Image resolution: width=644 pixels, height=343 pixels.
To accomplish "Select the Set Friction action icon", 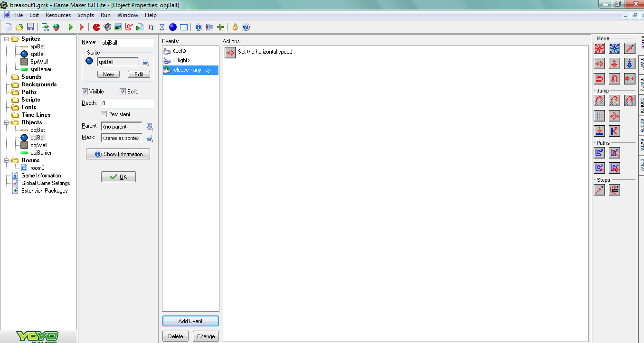I will (629, 78).
